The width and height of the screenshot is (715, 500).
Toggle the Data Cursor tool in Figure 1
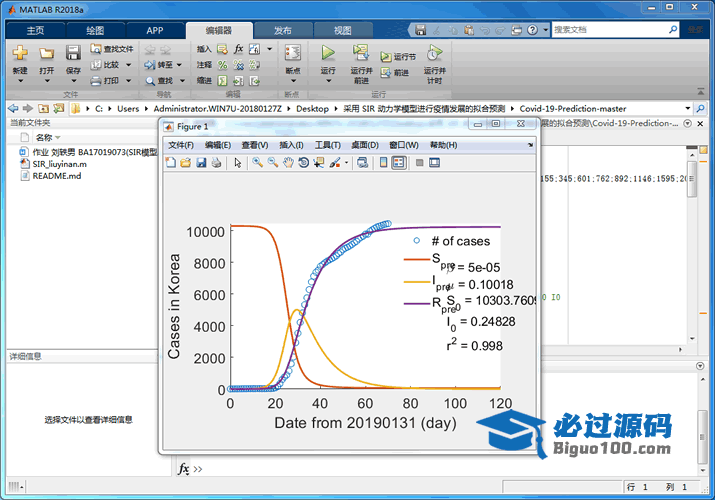319,163
